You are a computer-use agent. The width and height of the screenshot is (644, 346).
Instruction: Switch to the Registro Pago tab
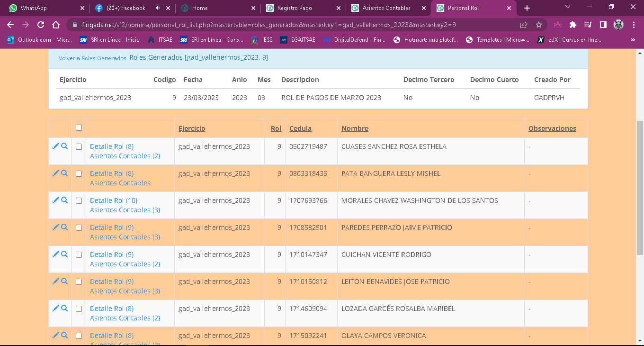point(301,8)
